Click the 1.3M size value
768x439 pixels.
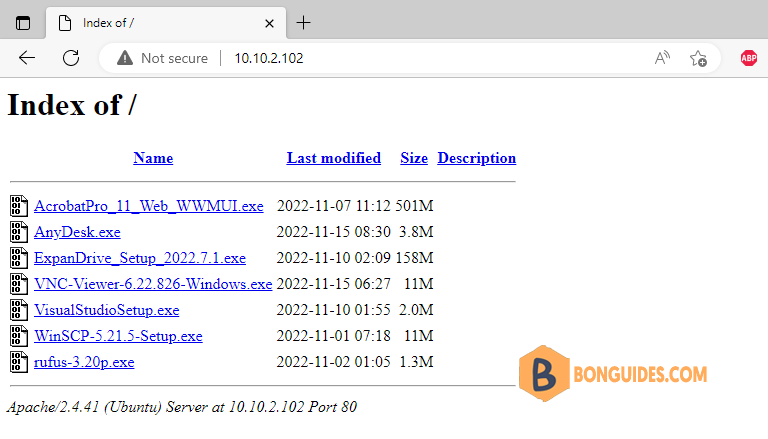[416, 362]
